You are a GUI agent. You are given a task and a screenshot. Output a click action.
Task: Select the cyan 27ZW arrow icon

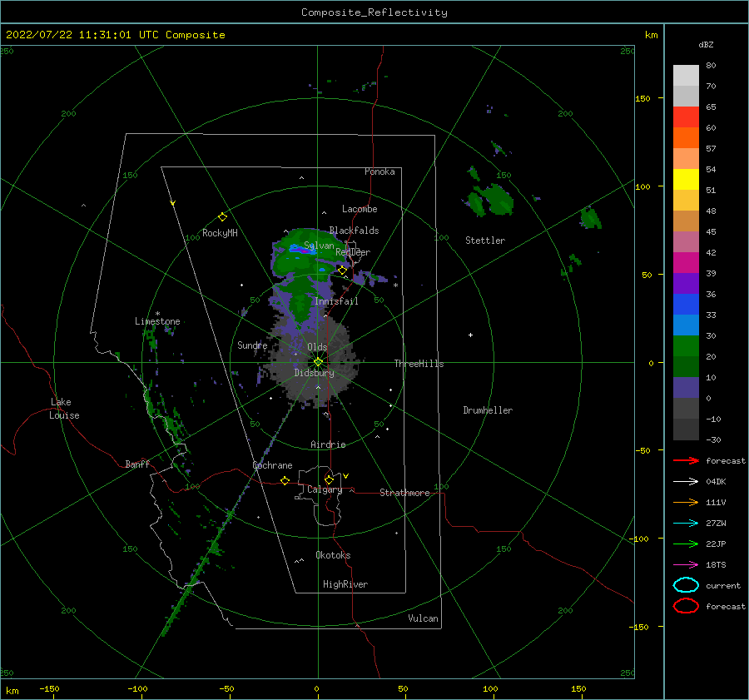coord(686,524)
